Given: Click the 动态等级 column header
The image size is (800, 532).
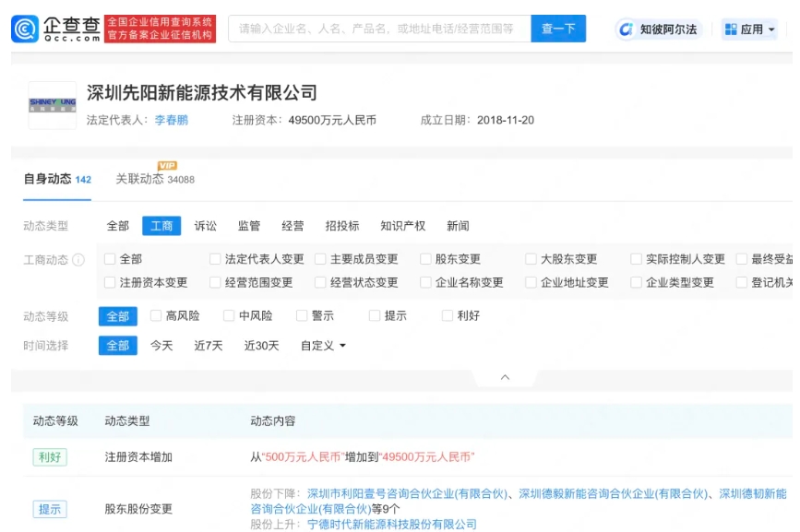Looking at the screenshot, I should click(x=55, y=421).
